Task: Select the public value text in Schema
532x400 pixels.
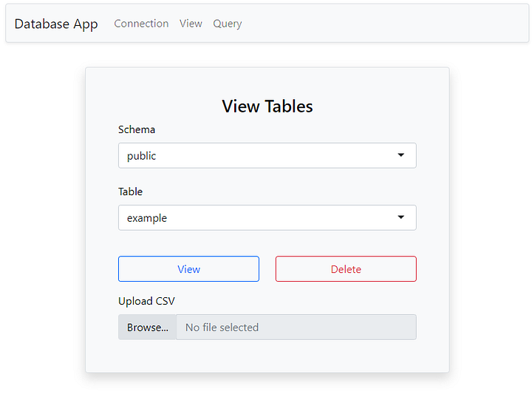Action: pos(141,156)
